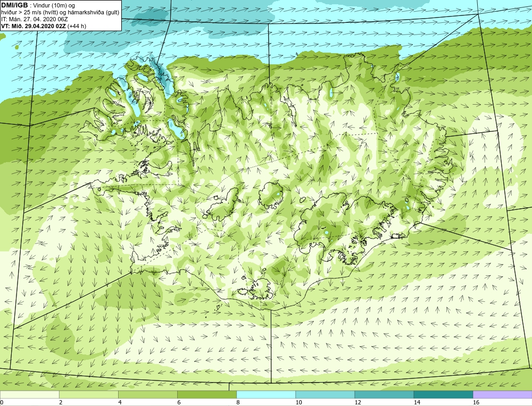Click the legend scale label '10'
The height and width of the screenshot is (406, 532).
point(298,402)
